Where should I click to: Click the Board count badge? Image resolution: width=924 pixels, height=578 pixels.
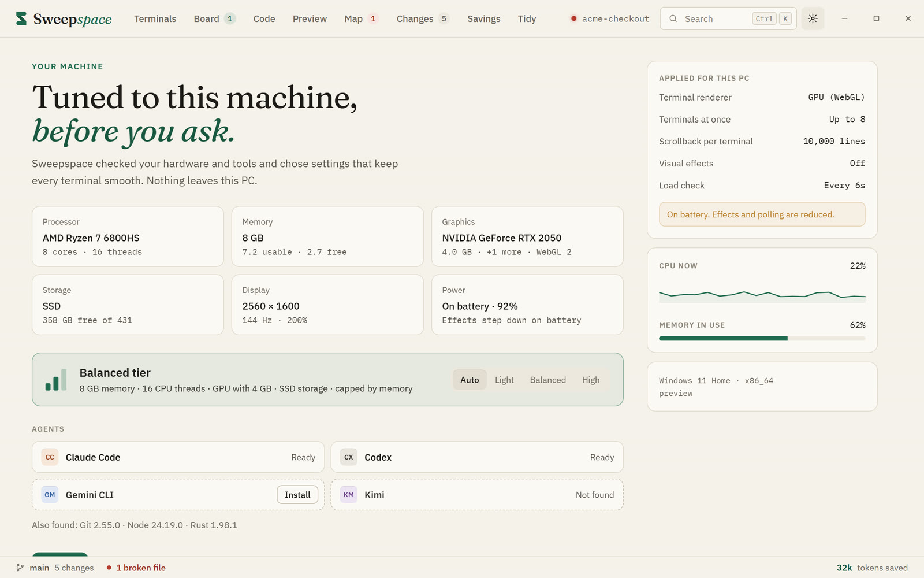click(x=230, y=18)
